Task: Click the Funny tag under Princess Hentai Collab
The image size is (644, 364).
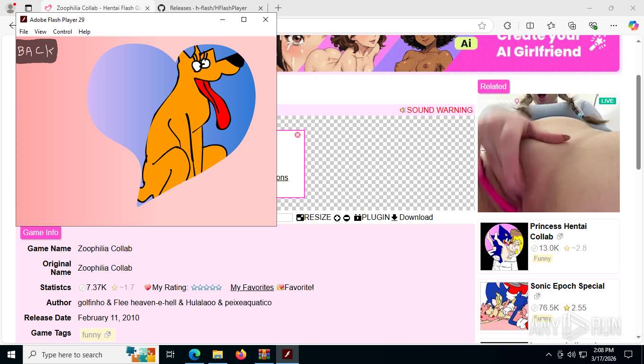Action: pos(542,259)
